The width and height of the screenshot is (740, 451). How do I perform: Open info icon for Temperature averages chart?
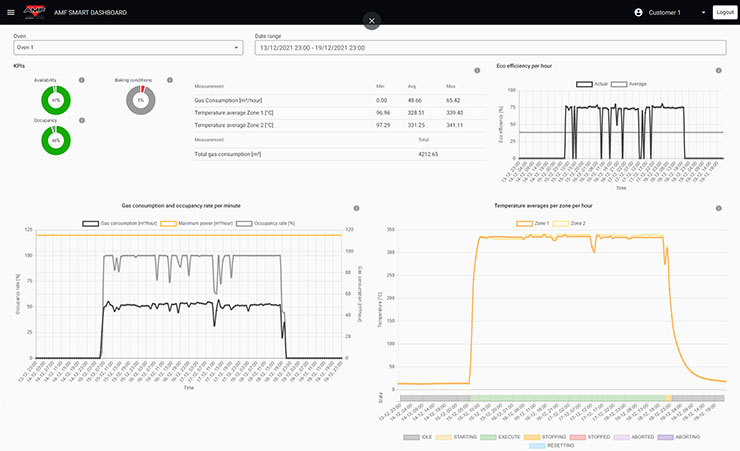(x=718, y=208)
